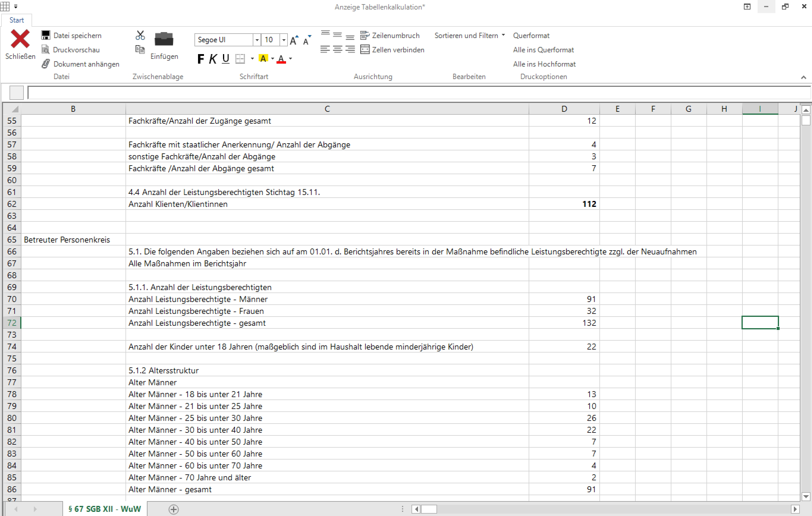Toggle underline U formatting
Screen dimensions: 812x516
pos(226,59)
